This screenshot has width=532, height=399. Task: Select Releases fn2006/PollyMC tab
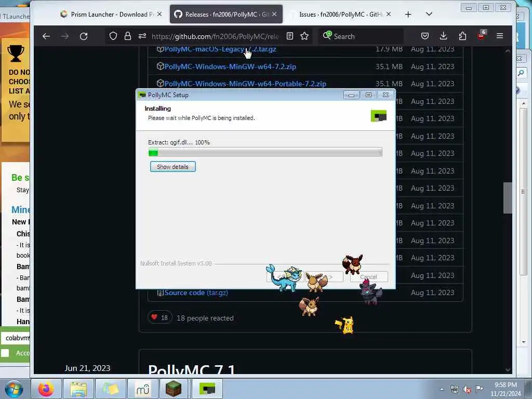[x=226, y=14]
